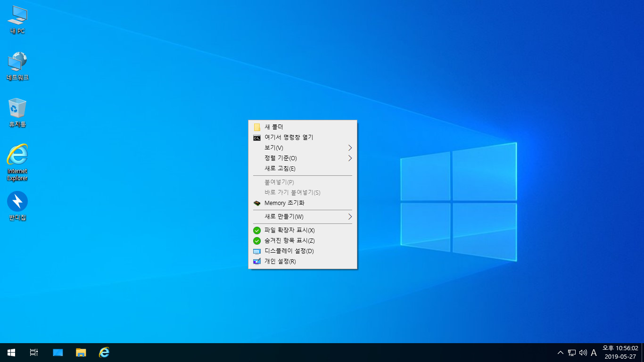The image size is (644, 362).
Task: Toggle 파일 확장자 표시(X) option
Action: click(303, 230)
